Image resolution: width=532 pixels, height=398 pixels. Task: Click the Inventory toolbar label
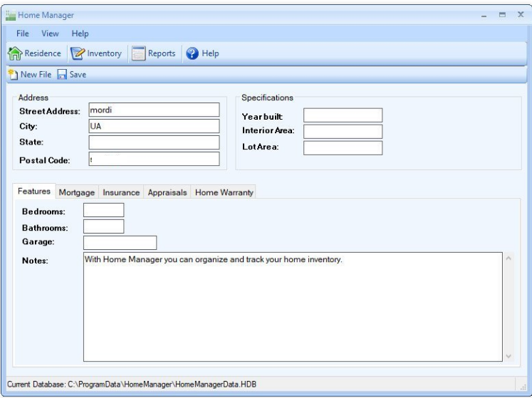104,53
